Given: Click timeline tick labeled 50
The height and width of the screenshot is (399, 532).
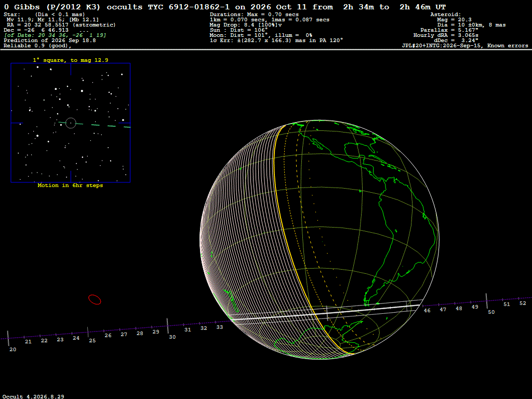Looking at the screenshot, I should 486,301.
